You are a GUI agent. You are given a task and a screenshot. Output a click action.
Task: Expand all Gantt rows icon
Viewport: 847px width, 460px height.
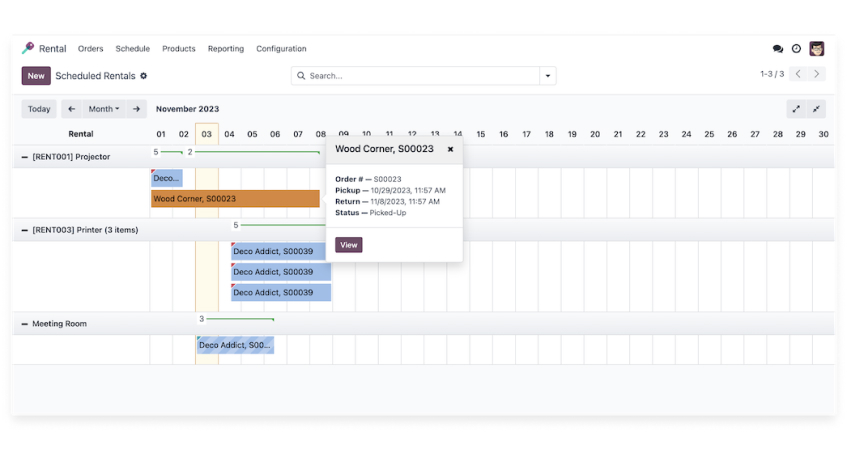point(796,109)
